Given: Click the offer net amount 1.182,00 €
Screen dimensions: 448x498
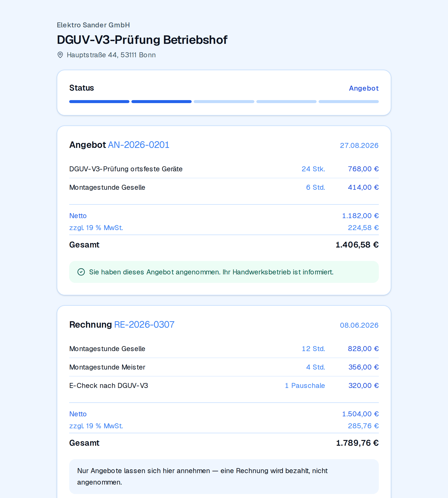Looking at the screenshot, I should pyautogui.click(x=360, y=216).
